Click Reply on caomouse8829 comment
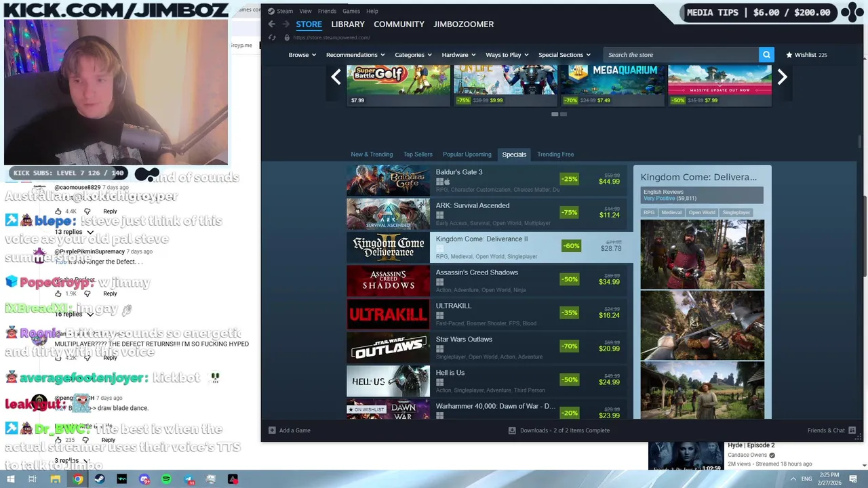 [110, 211]
